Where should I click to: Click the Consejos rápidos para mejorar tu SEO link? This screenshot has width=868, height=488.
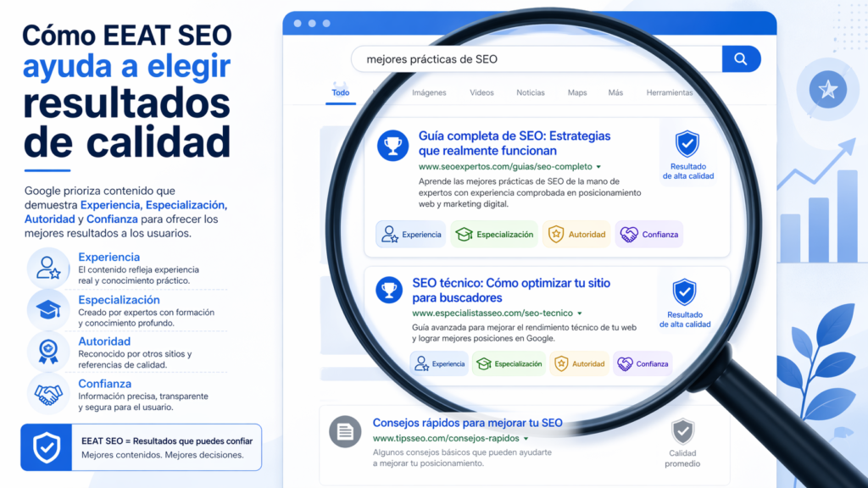pyautogui.click(x=469, y=422)
